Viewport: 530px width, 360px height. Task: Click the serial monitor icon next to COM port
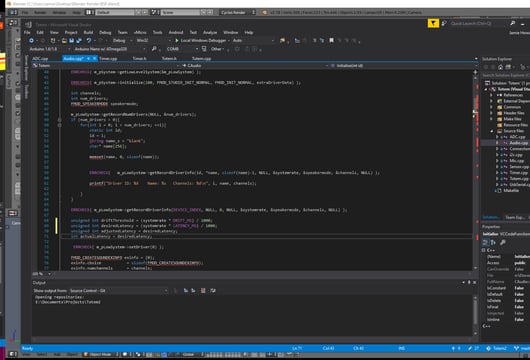204,49
